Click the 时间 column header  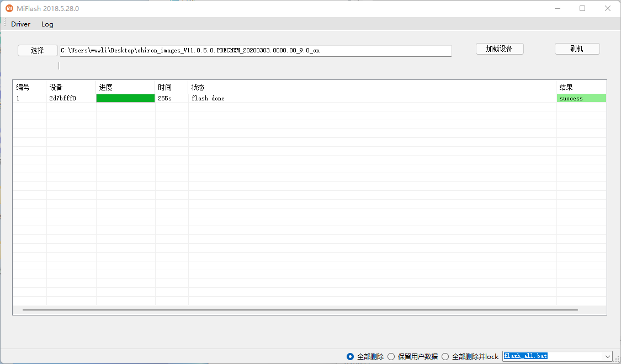coord(172,87)
